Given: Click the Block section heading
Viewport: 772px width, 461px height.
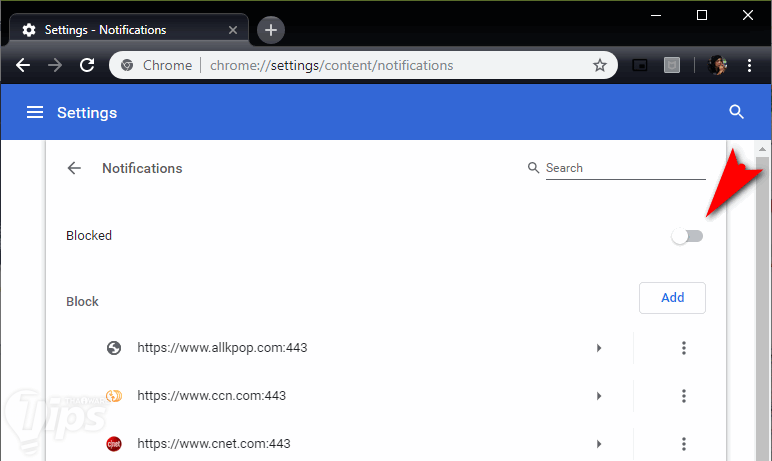Looking at the screenshot, I should click(x=82, y=301).
